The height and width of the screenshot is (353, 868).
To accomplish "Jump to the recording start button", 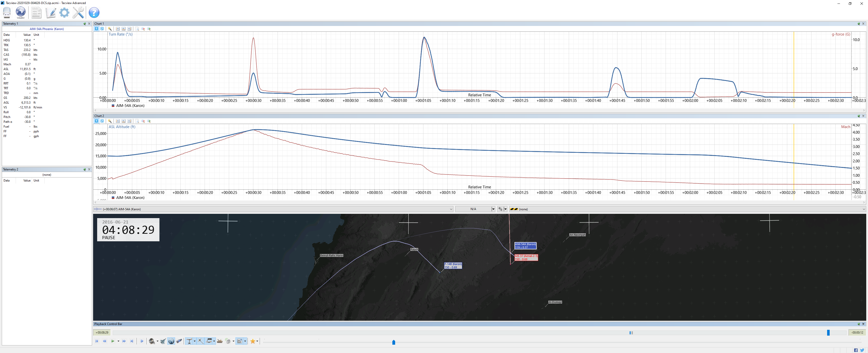I will [x=97, y=341].
